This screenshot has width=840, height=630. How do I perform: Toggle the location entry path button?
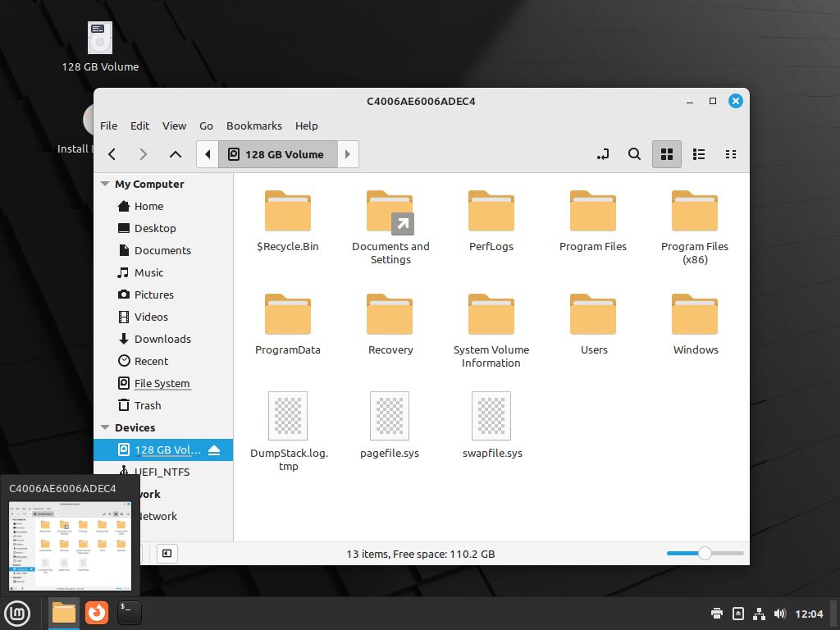603,154
